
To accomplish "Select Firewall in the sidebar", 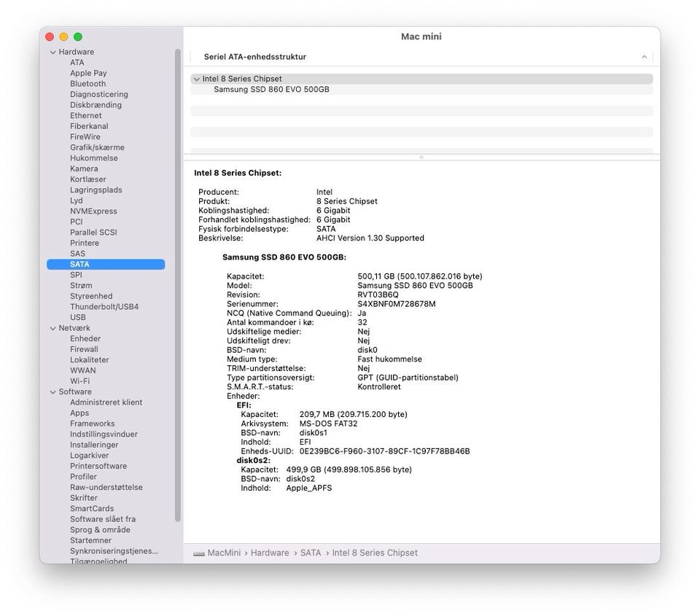I will 84,349.
